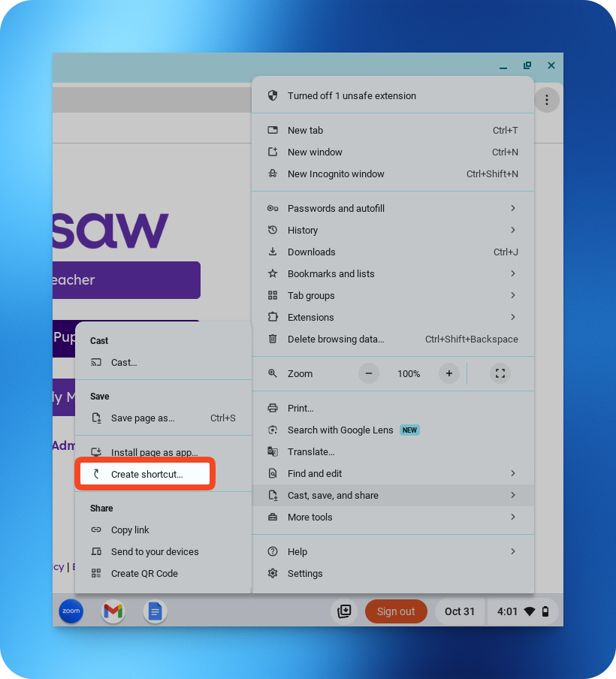Open the Google Docs shelf icon
Image resolution: width=616 pixels, height=679 pixels.
(x=155, y=611)
